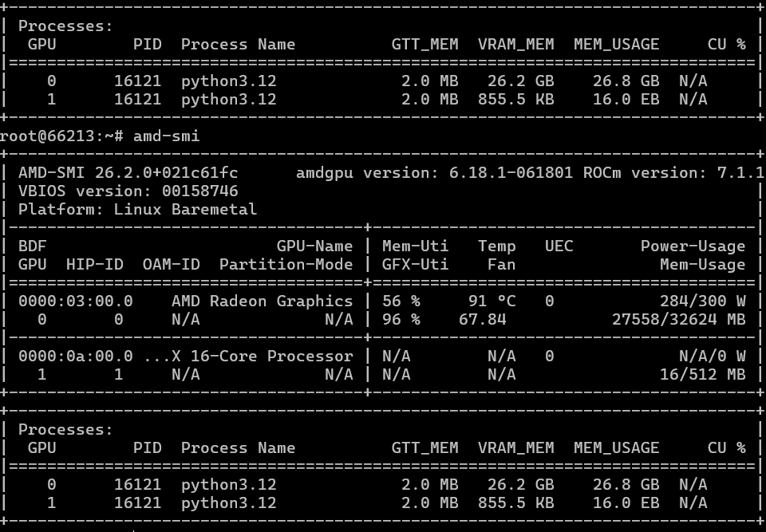Click the 67.84 fan value
Viewport: 766px width, 532px height.
(482, 320)
